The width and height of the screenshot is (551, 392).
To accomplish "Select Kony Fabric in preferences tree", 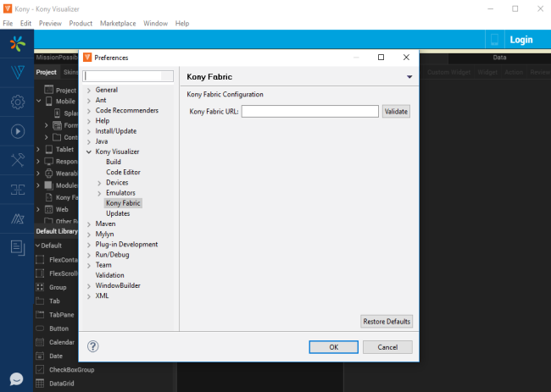I will [123, 203].
